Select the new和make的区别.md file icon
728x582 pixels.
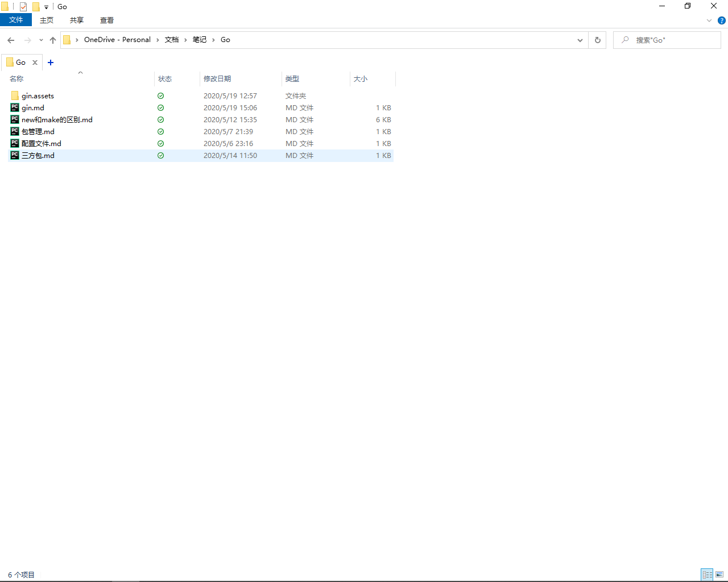coord(15,119)
